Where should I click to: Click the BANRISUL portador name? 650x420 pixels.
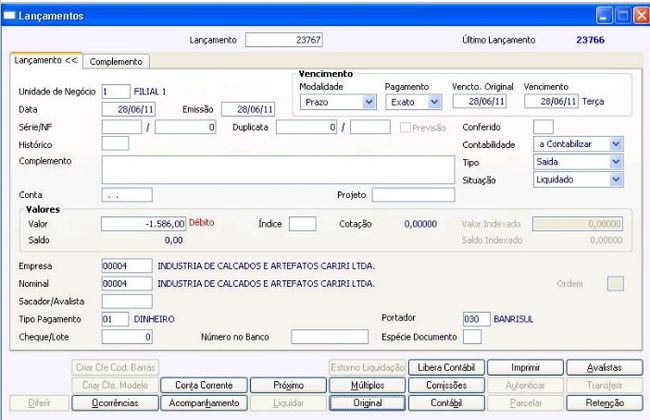[513, 319]
